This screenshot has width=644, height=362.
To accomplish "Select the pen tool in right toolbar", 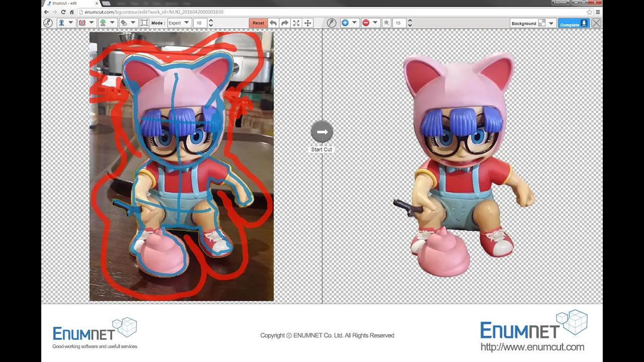I will [x=332, y=23].
